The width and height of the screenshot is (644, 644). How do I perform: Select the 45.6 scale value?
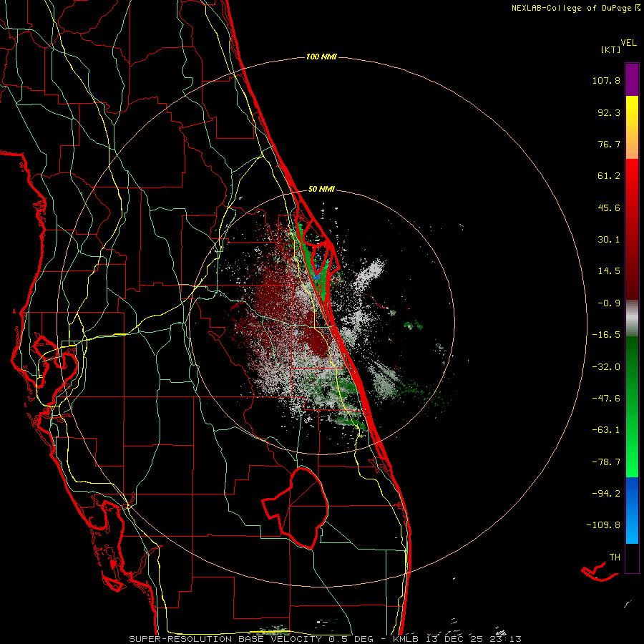pyautogui.click(x=609, y=208)
